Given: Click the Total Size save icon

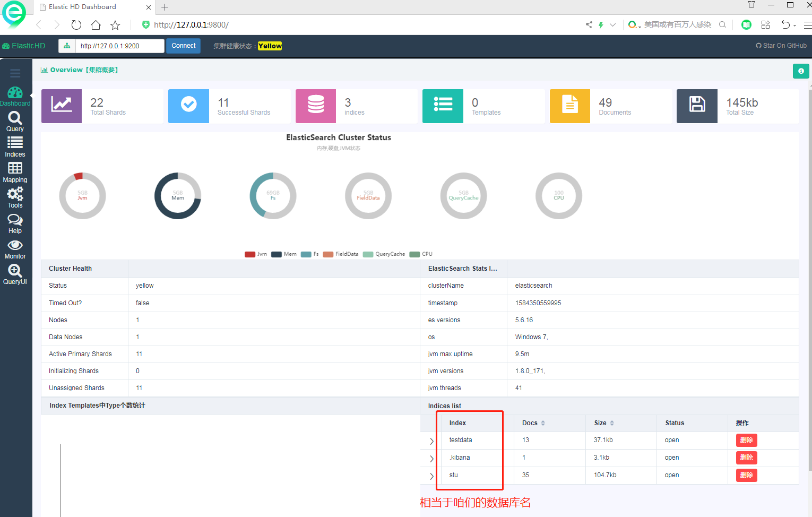Looking at the screenshot, I should [697, 106].
